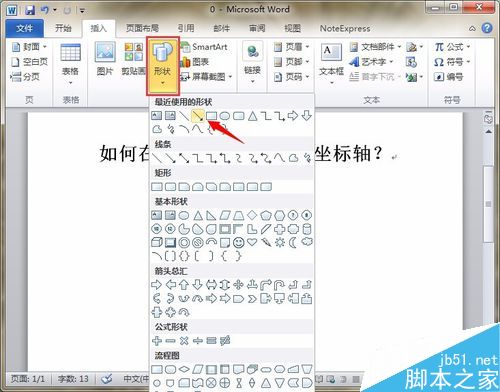Viewport: 500px width, 392px height.
Task: Select the cube basic shape
Action: point(157,242)
